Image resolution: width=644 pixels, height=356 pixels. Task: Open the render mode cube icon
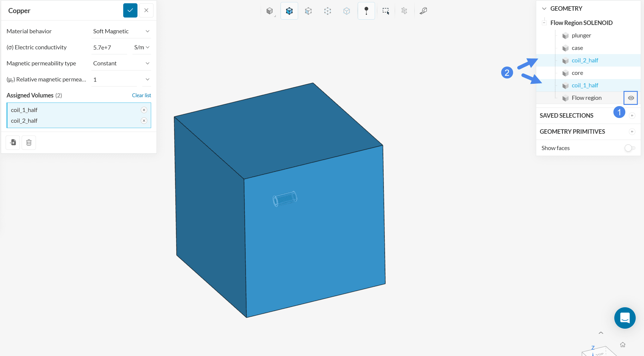pyautogui.click(x=270, y=11)
